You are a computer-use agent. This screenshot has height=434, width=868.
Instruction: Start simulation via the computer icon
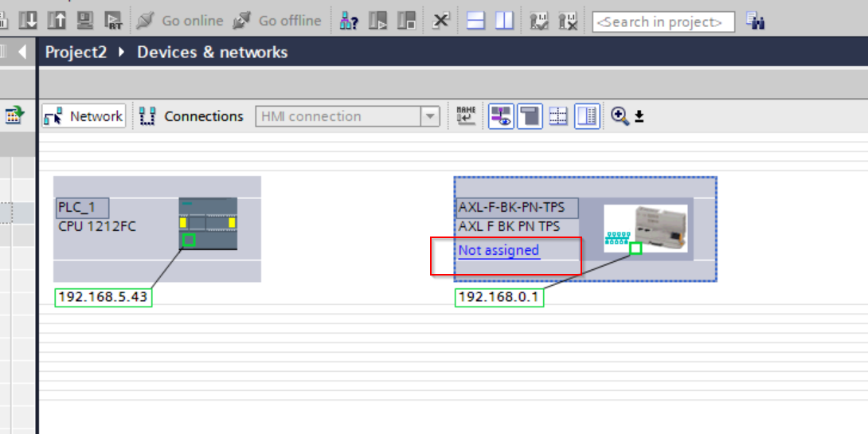(85, 21)
